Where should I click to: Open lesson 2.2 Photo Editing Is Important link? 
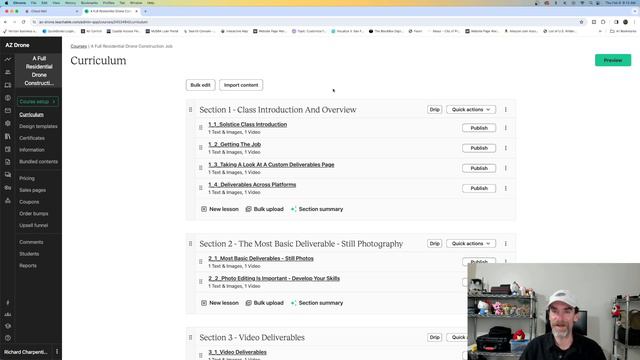(274, 278)
